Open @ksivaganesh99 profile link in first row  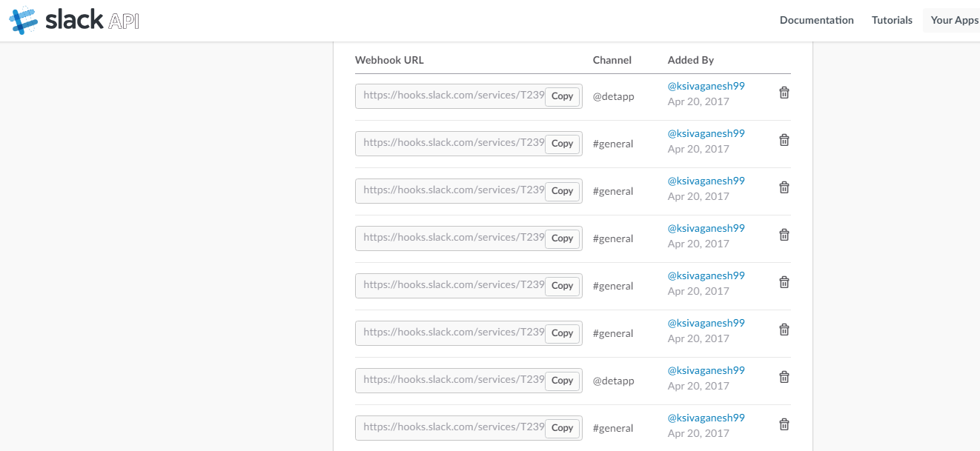pyautogui.click(x=706, y=86)
